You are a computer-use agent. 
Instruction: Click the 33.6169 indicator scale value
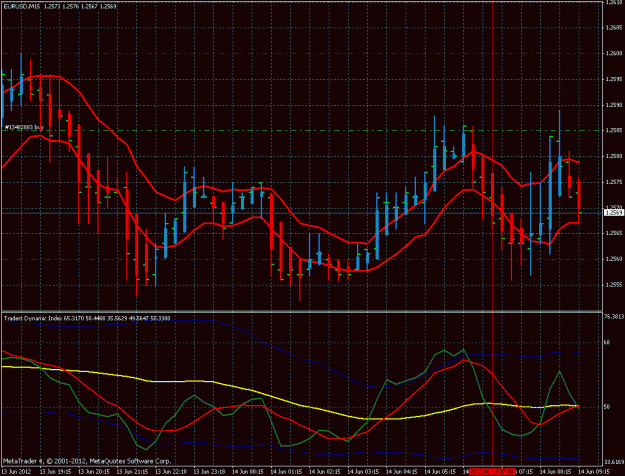tap(614, 462)
